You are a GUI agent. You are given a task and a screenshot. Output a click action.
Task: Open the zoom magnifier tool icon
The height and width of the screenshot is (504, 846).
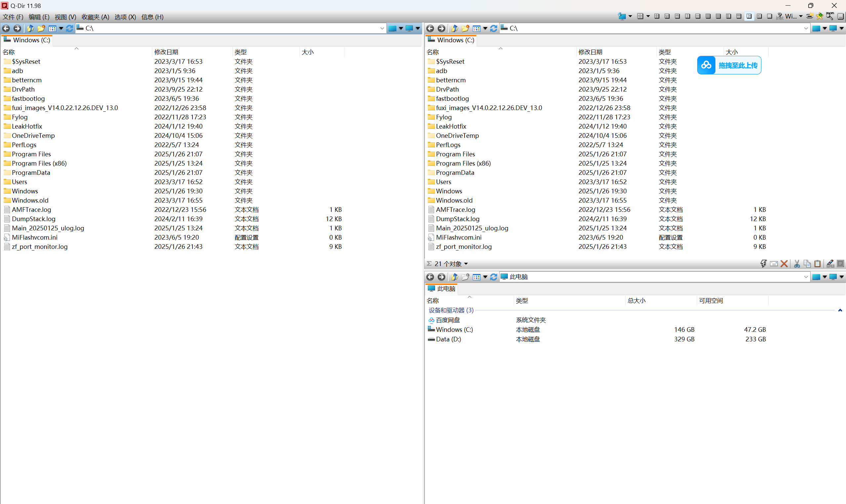click(x=830, y=16)
